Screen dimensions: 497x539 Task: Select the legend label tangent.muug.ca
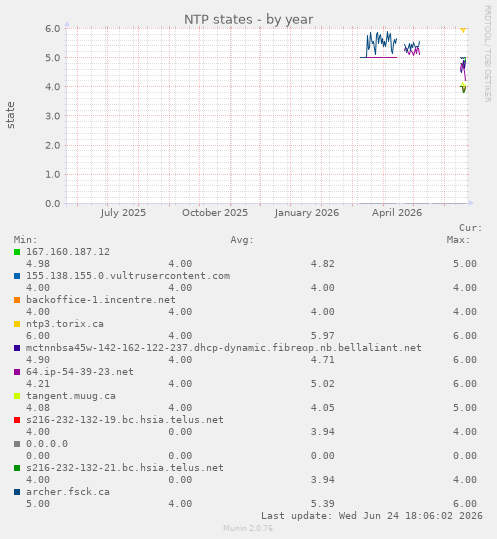[x=71, y=396]
